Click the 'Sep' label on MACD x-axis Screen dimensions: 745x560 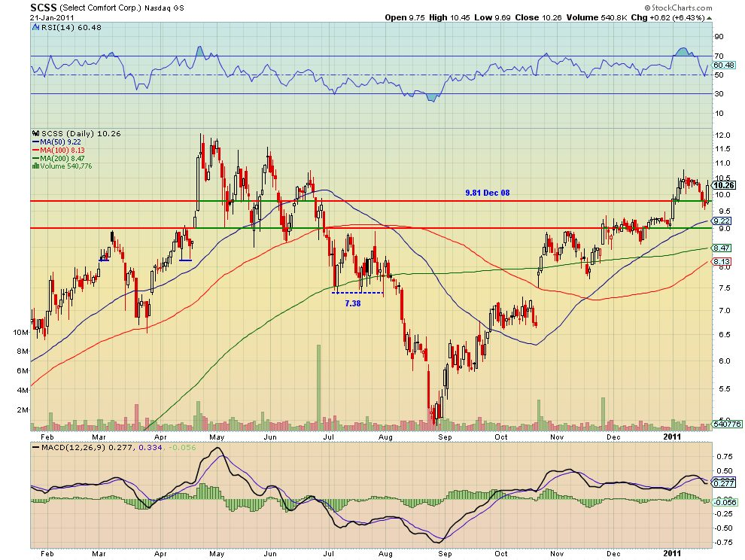coord(445,554)
